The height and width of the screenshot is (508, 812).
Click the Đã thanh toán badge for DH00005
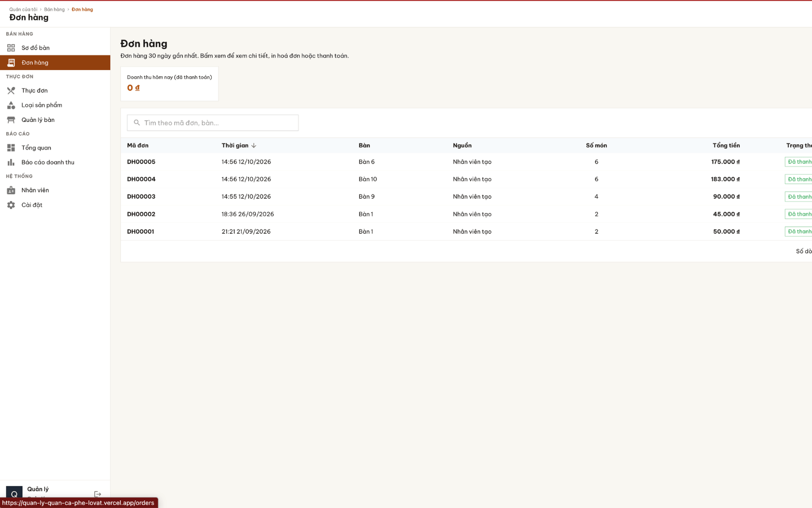click(799, 162)
